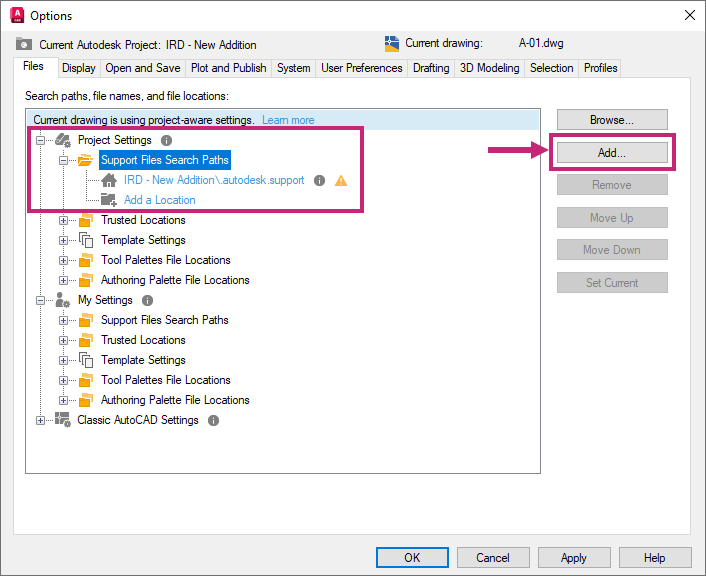Viewport: 706px width, 576px height.
Task: Open Help from the dialog
Action: tap(655, 558)
